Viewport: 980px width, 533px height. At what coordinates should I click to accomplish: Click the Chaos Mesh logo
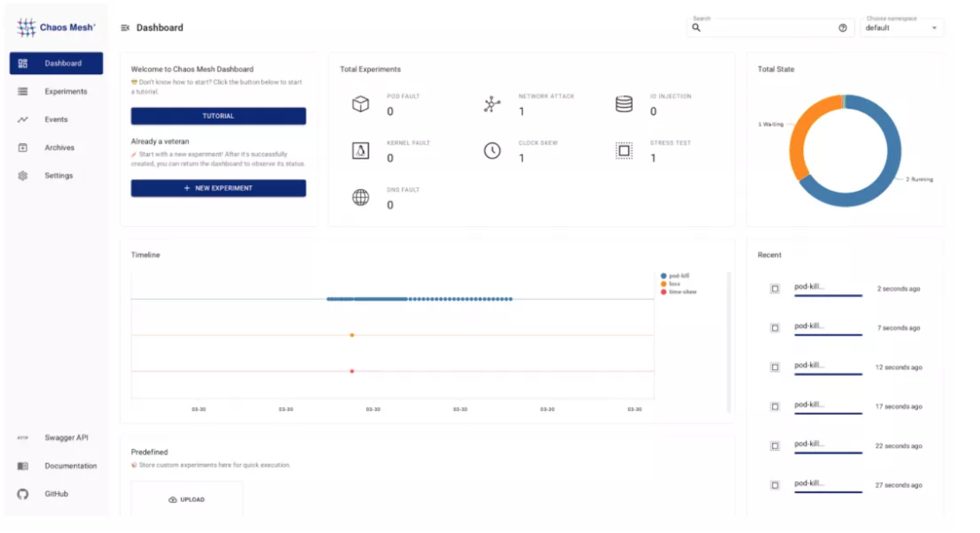[x=56, y=27]
